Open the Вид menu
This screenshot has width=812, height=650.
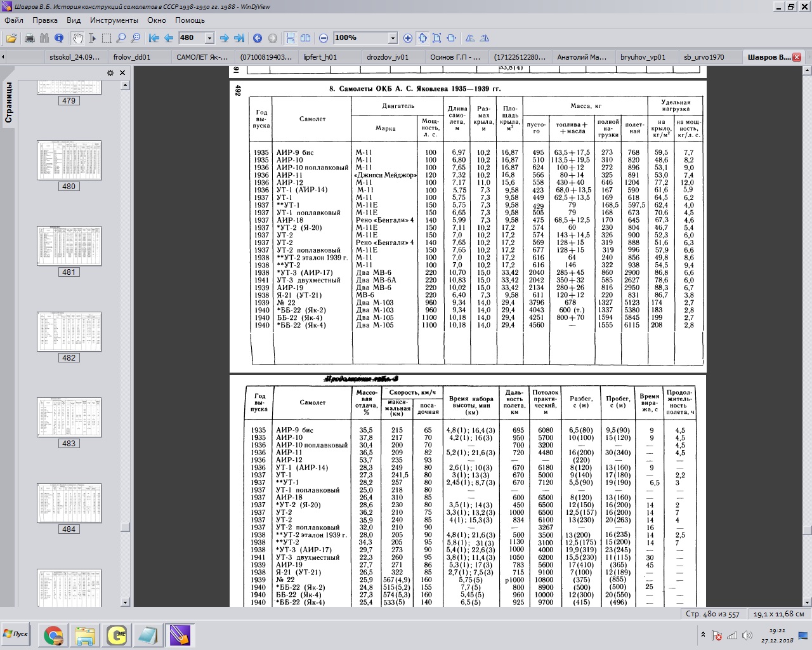click(x=74, y=20)
